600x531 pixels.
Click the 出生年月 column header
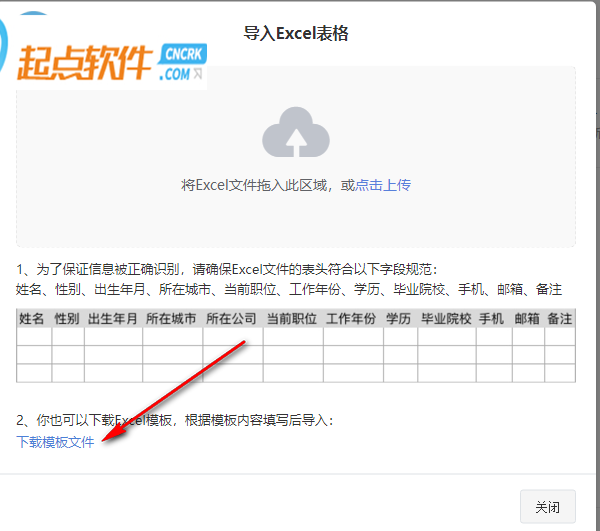[x=112, y=318]
